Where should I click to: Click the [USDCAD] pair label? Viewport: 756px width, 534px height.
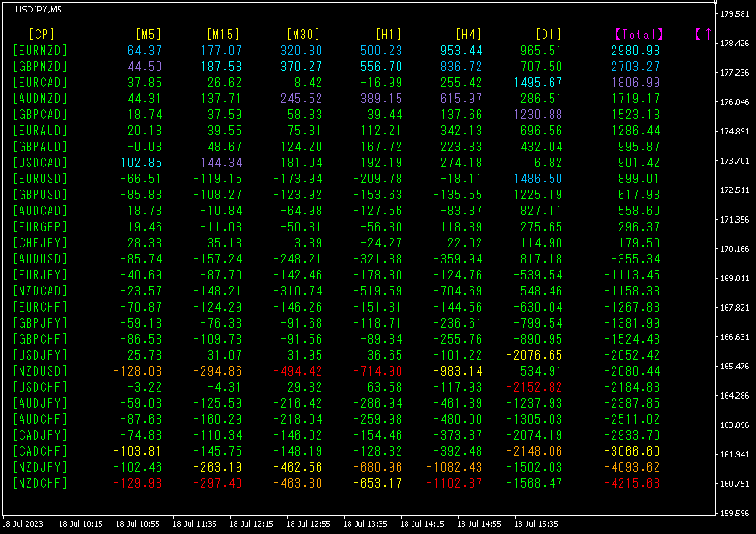[40, 163]
